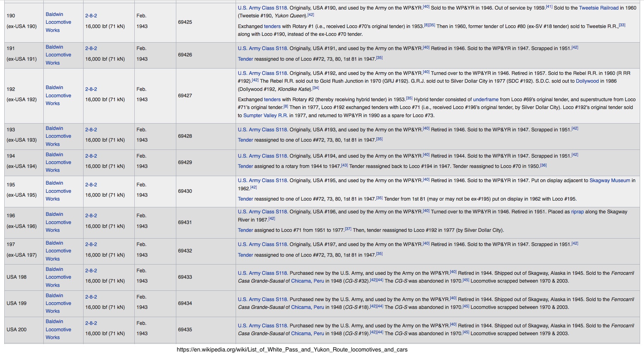The image size is (644, 354).
Task: Click citation 43 in row 194
Action: pyautogui.click(x=344, y=165)
